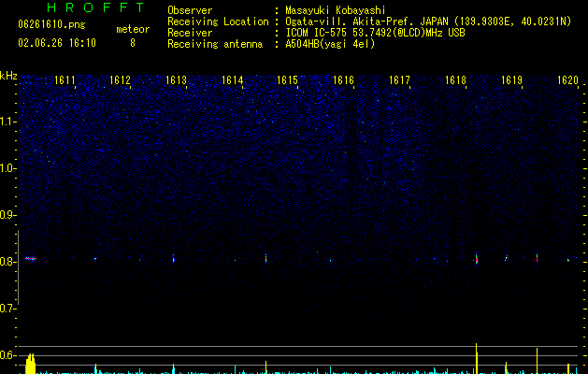Click the long red echo before 1611
This screenshot has width=588, height=374.
pos(30,258)
